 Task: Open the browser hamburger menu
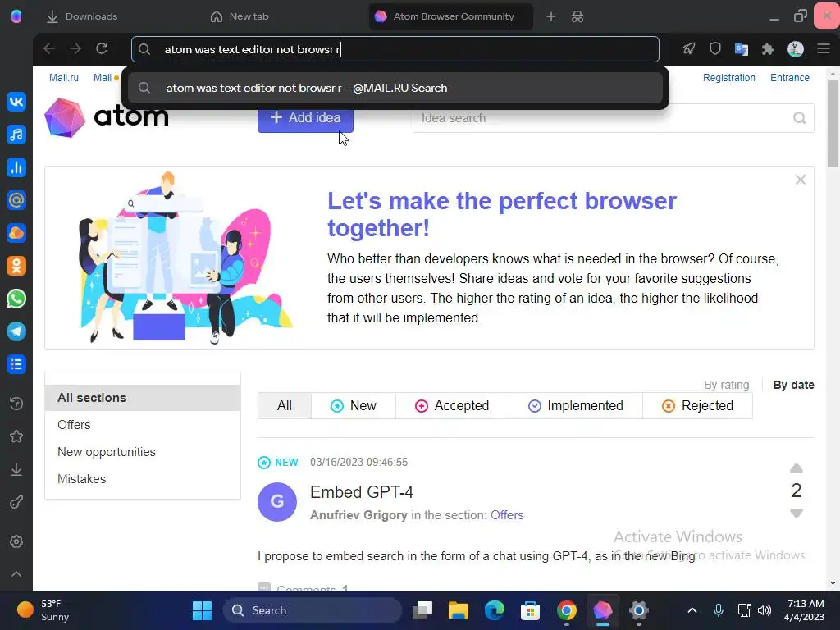coord(824,48)
